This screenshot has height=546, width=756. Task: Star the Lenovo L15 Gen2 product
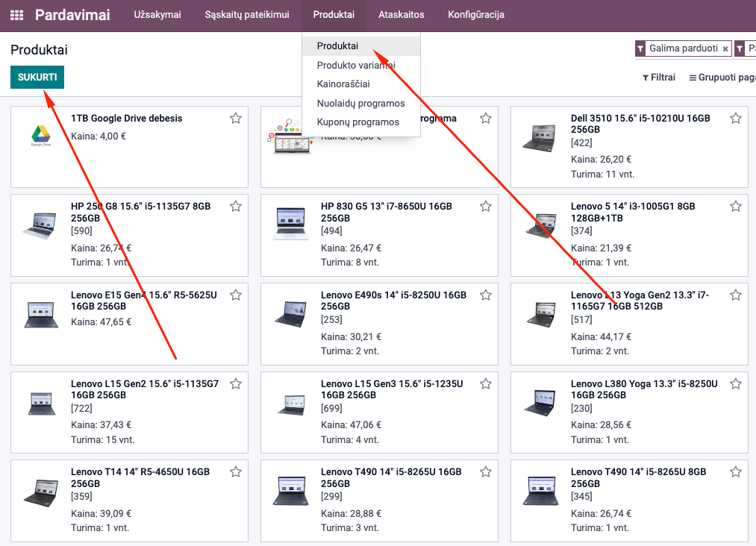pyautogui.click(x=235, y=383)
